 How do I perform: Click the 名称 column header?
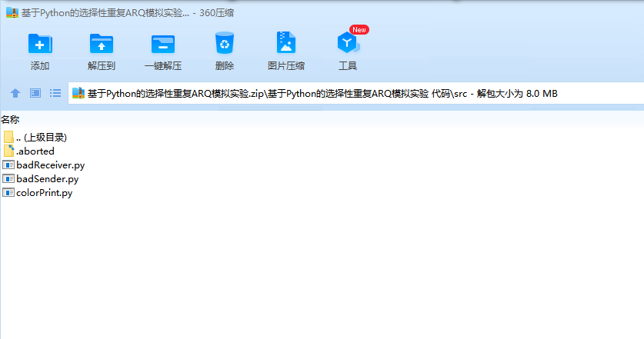10,119
